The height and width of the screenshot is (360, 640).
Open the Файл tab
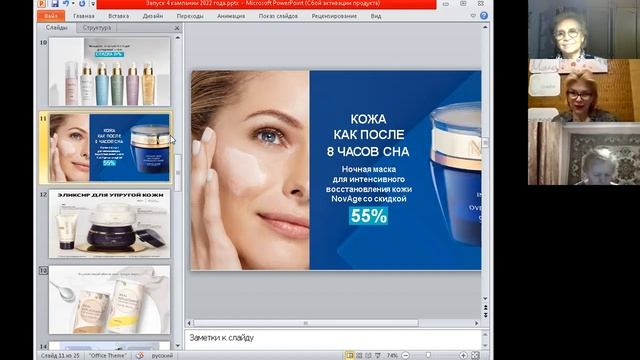(51, 16)
